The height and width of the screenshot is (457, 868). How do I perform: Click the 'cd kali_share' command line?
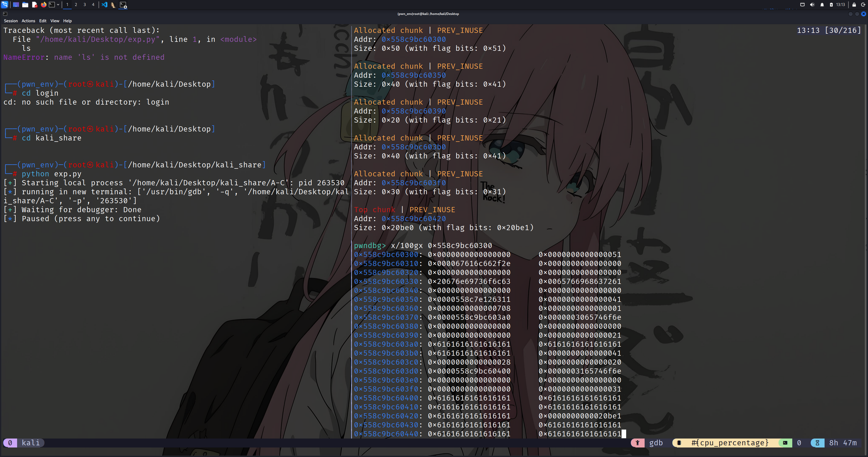click(x=52, y=138)
